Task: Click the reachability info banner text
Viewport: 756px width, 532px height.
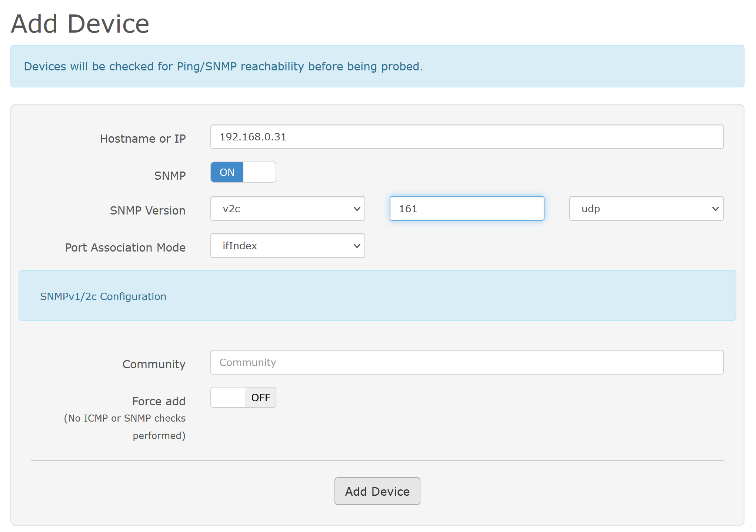Action: (223, 66)
